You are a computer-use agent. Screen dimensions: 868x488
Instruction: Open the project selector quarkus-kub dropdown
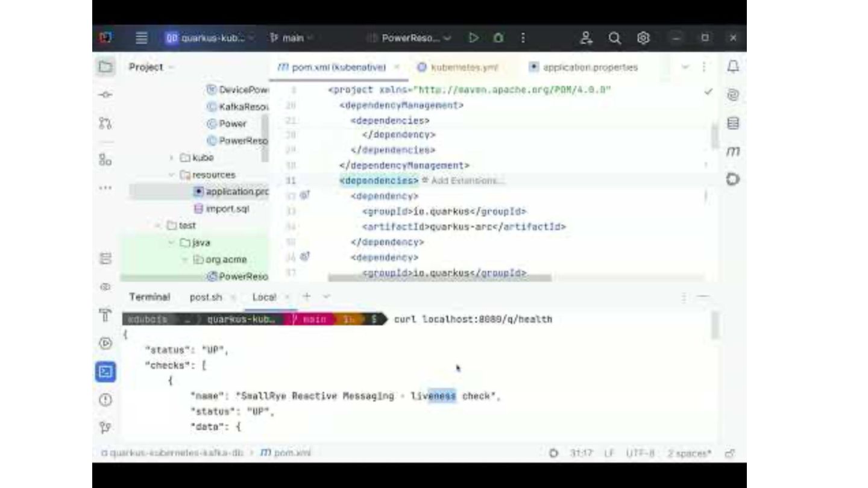pos(209,38)
